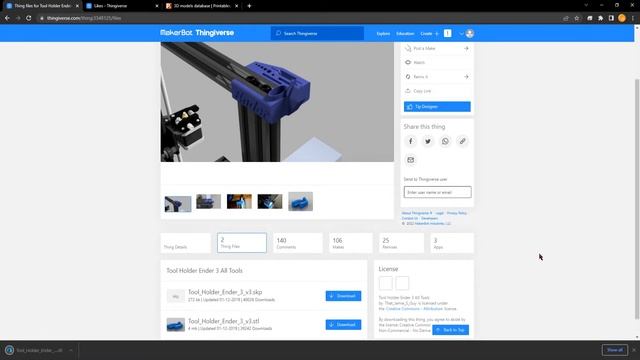Click the Remix It arrow

coord(466,77)
